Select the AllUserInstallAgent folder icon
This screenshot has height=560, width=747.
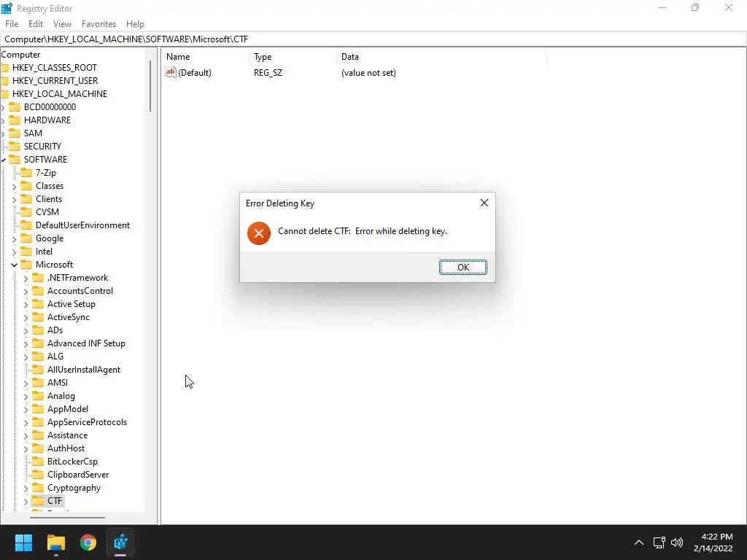point(38,370)
